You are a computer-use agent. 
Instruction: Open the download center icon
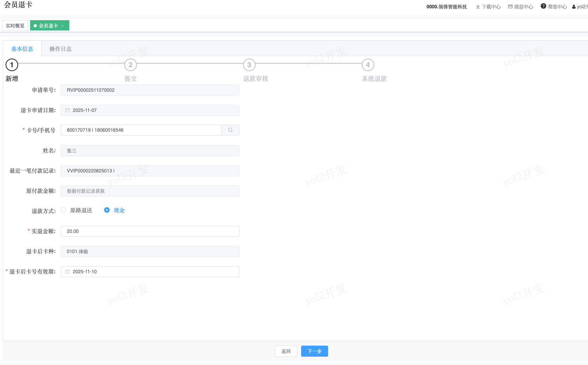point(478,7)
